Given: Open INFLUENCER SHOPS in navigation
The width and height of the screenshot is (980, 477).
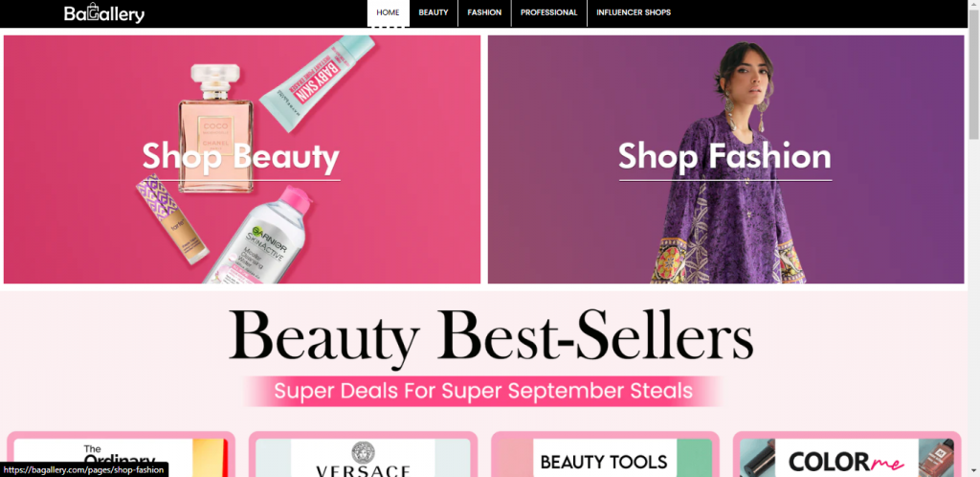Looking at the screenshot, I should pos(634,13).
